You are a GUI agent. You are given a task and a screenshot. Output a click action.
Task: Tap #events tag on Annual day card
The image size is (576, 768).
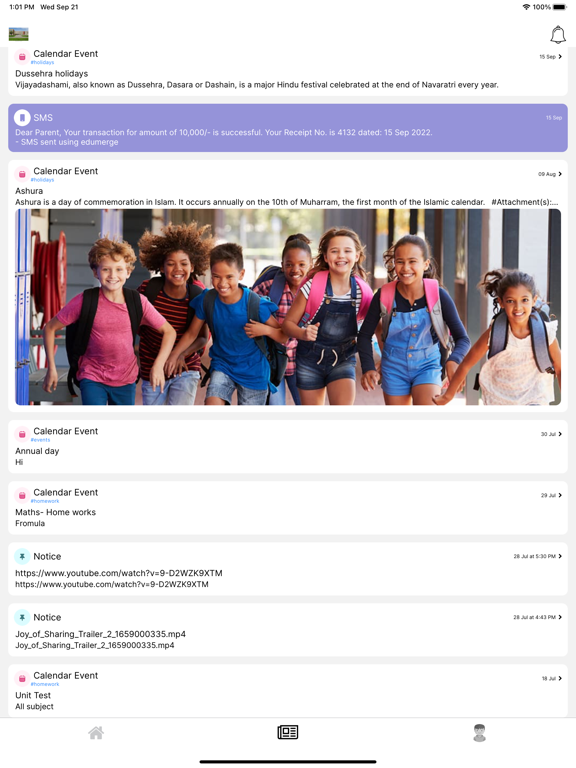click(x=41, y=440)
